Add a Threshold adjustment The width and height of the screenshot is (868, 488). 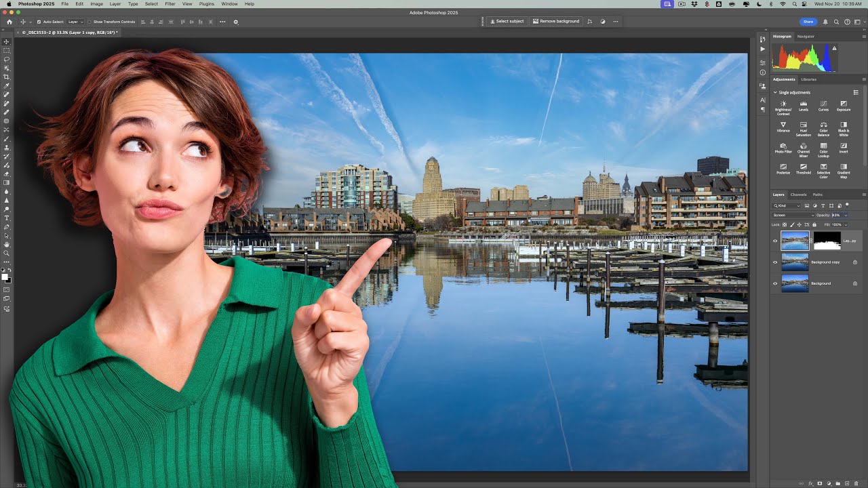[x=804, y=169]
